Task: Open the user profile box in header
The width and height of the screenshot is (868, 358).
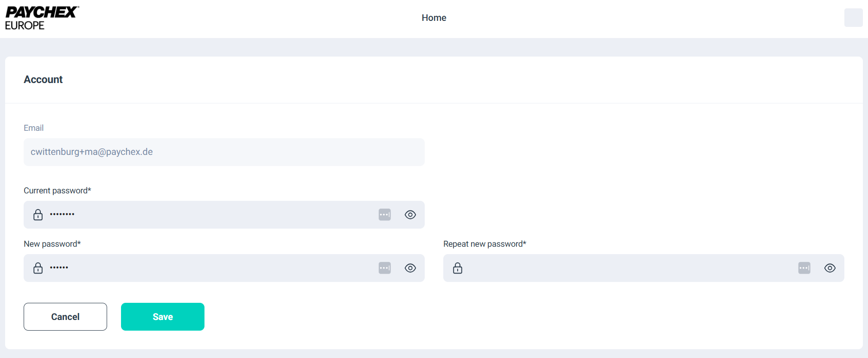Action: click(x=853, y=18)
